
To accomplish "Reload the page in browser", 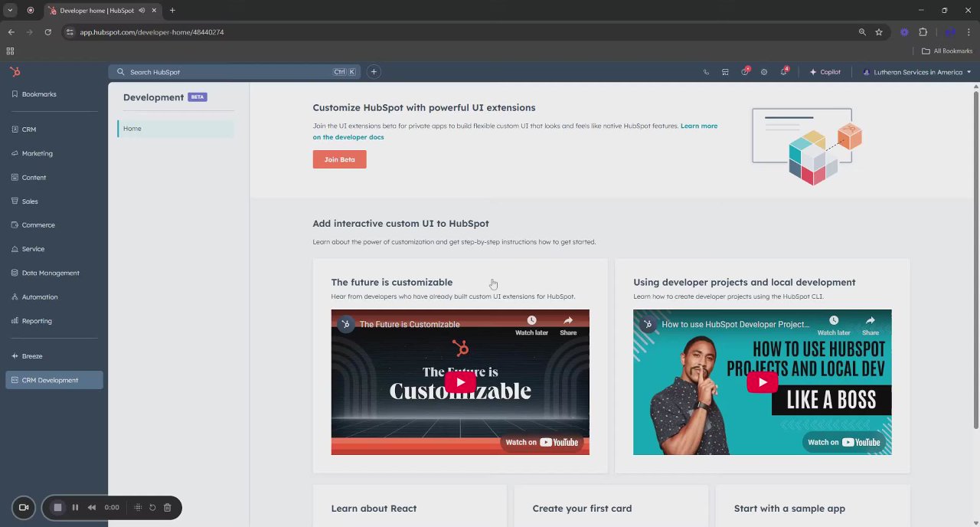I will click(47, 32).
